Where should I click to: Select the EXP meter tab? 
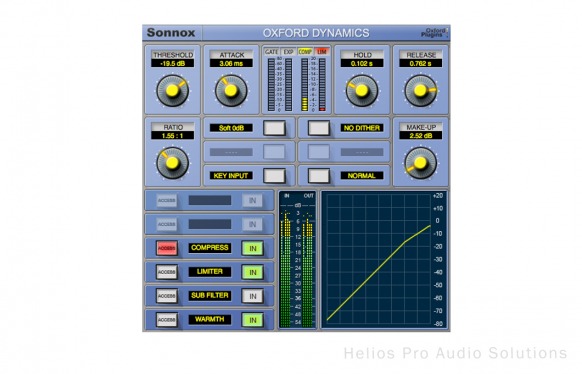click(x=288, y=52)
